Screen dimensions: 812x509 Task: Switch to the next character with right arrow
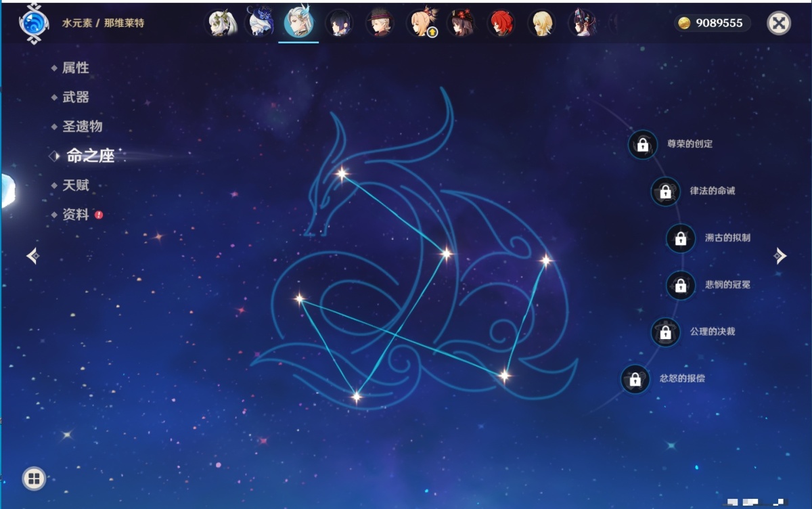[x=780, y=255]
